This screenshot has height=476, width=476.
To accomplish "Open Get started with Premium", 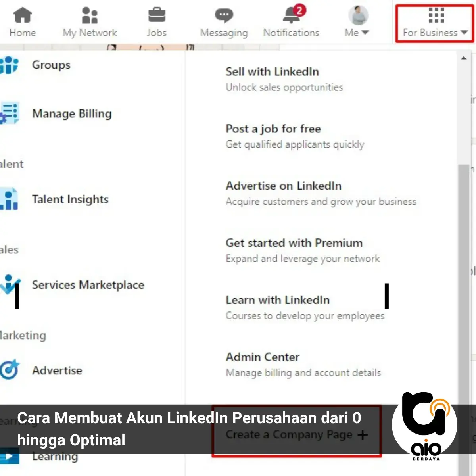I will [x=294, y=243].
